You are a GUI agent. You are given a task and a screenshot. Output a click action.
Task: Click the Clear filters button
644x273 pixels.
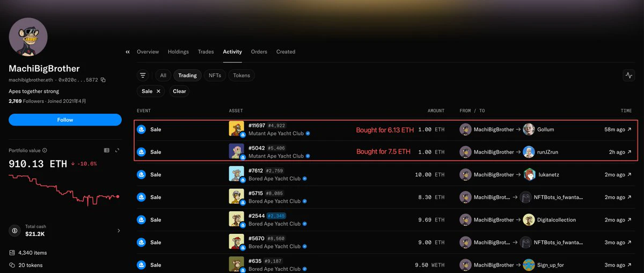click(179, 91)
